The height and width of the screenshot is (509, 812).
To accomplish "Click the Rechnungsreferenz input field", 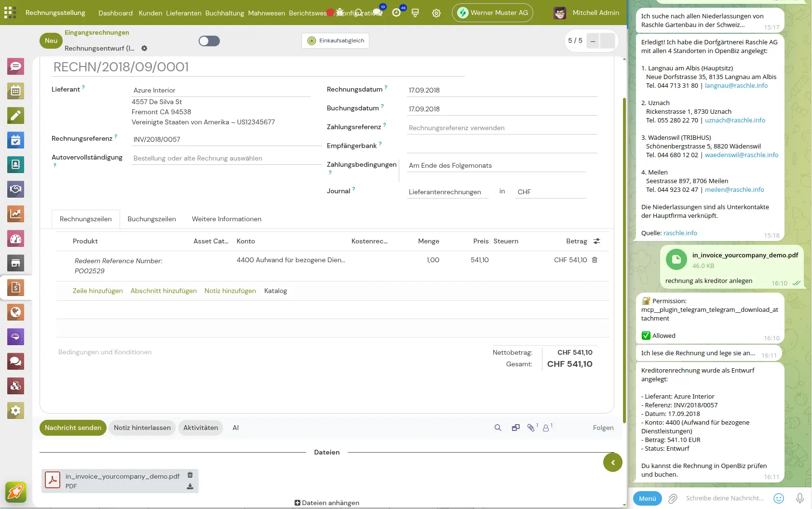I will [x=227, y=139].
